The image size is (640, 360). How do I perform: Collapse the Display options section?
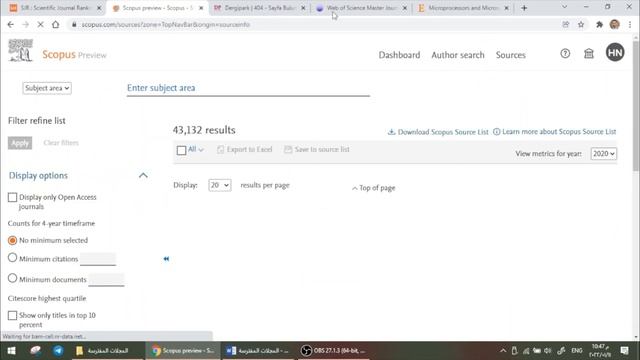tap(143, 176)
